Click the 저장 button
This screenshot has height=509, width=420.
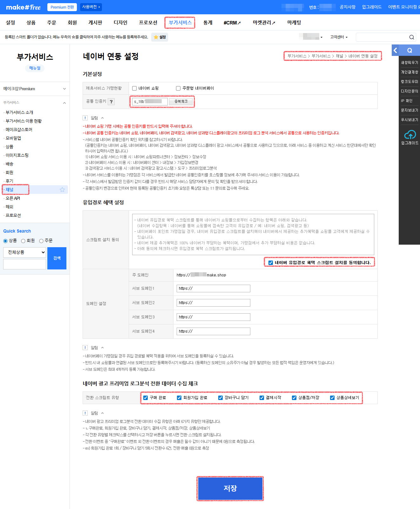coord(230,488)
